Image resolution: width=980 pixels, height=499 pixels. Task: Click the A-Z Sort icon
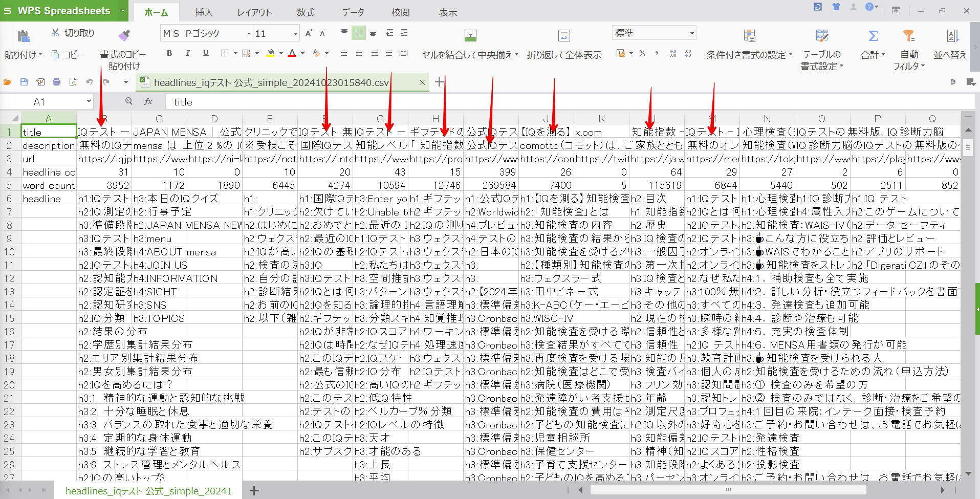(x=951, y=36)
